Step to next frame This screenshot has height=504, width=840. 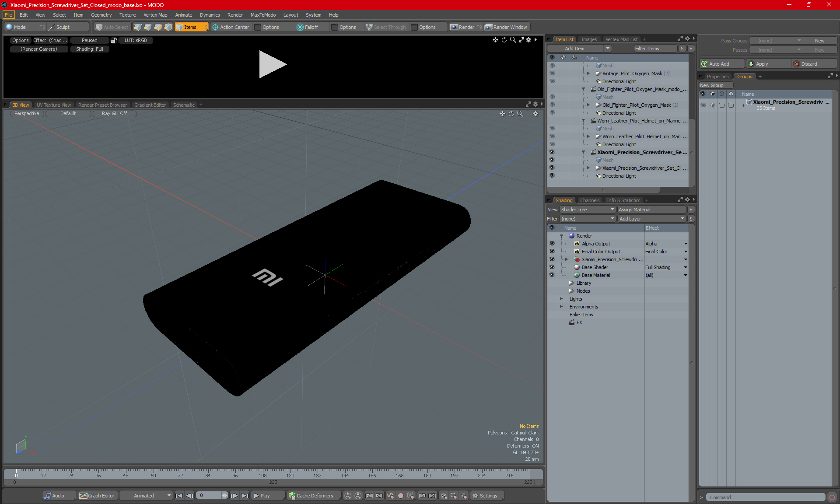(234, 496)
